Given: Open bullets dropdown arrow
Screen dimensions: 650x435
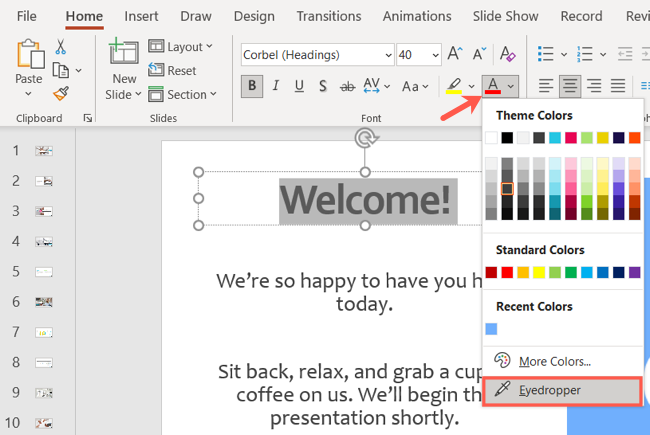Looking at the screenshot, I should click(x=564, y=54).
